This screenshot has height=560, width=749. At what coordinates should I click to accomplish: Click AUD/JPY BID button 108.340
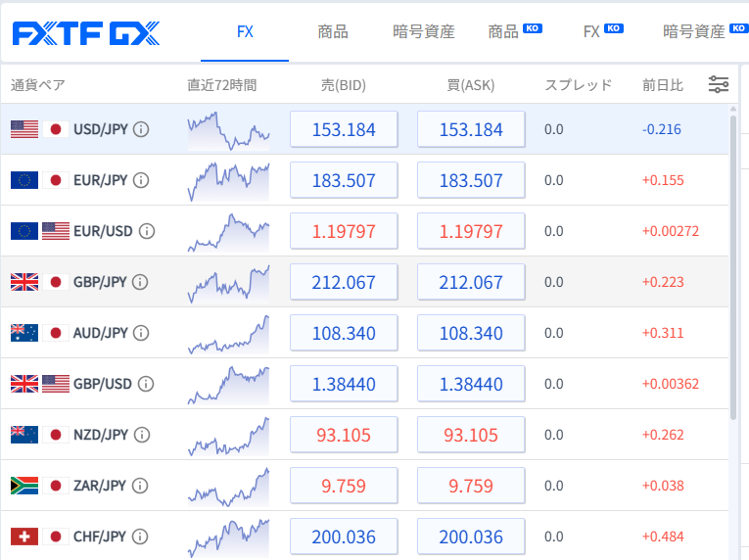[x=344, y=333]
